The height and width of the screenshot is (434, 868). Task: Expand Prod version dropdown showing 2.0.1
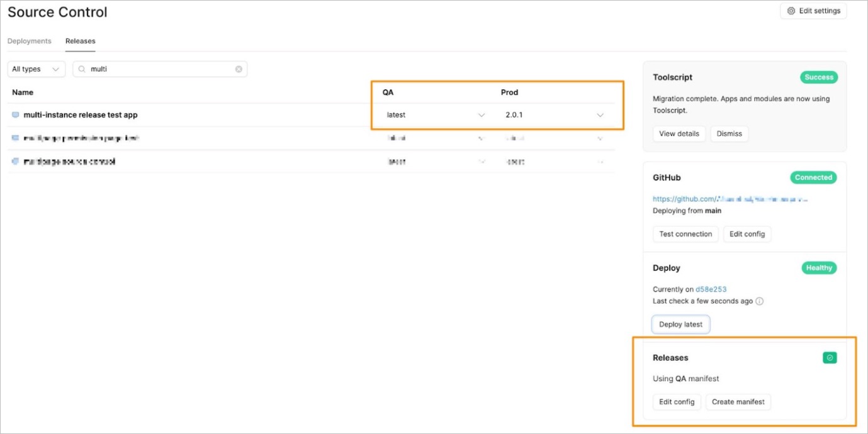point(554,115)
